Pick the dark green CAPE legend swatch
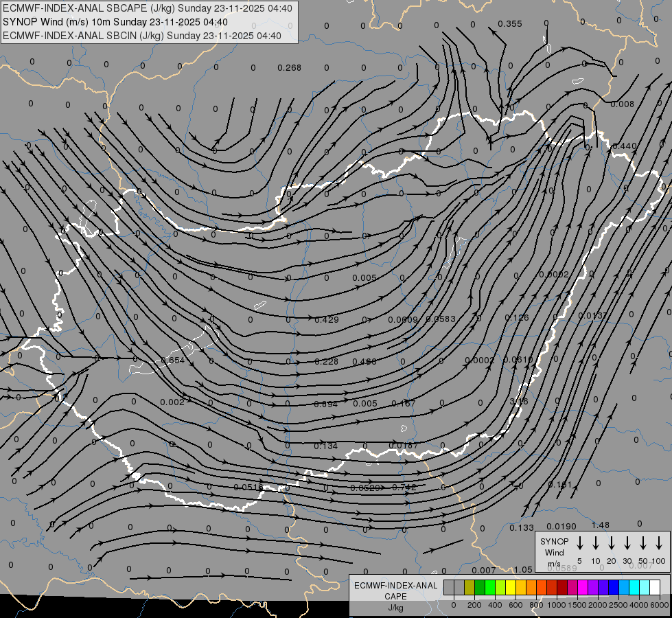This screenshot has height=618, width=672. 480,587
